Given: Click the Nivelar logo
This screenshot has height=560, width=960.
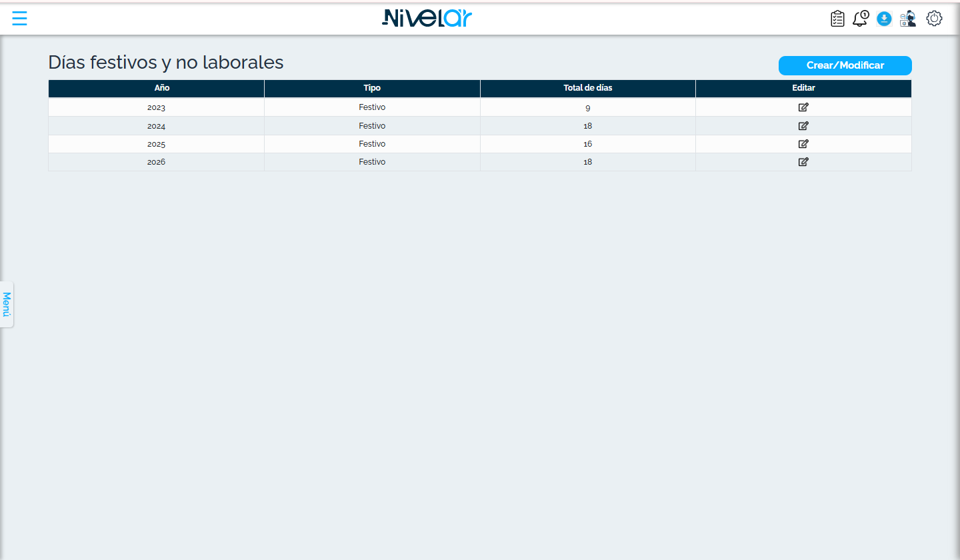Looking at the screenshot, I should (427, 18).
